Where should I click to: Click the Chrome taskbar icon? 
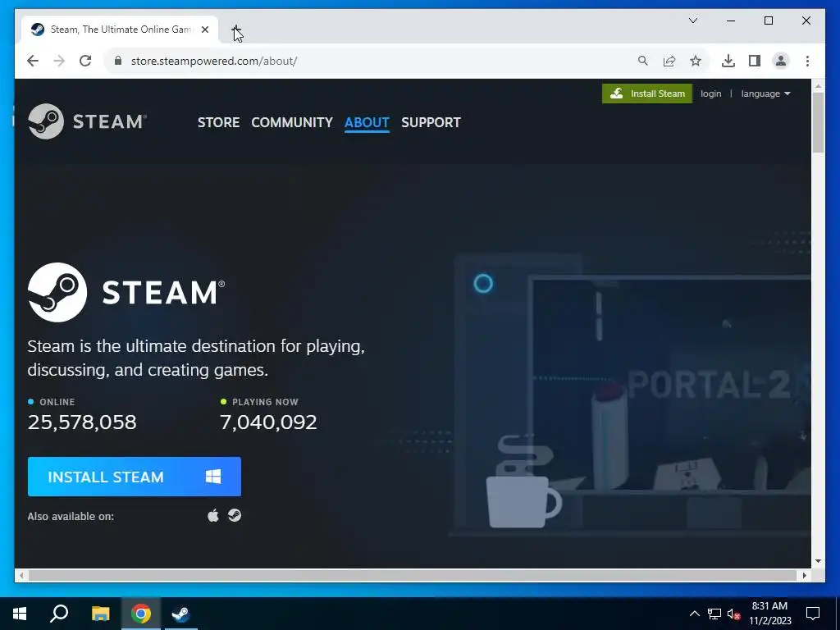141,614
